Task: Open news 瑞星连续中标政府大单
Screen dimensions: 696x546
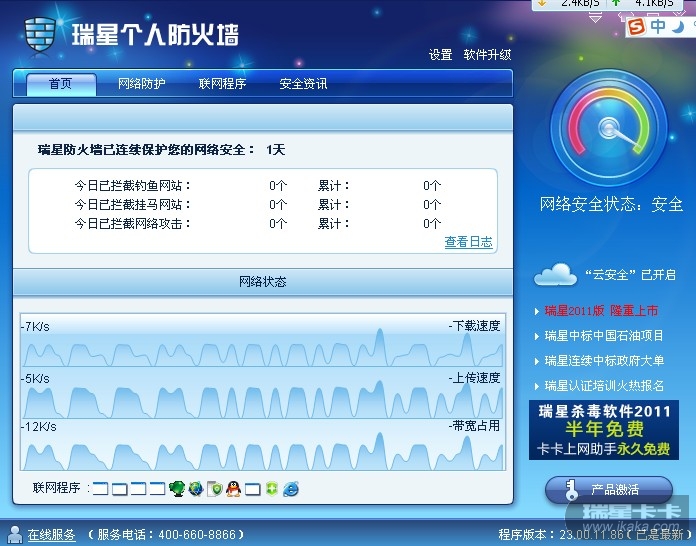Action: pyautogui.click(x=604, y=360)
